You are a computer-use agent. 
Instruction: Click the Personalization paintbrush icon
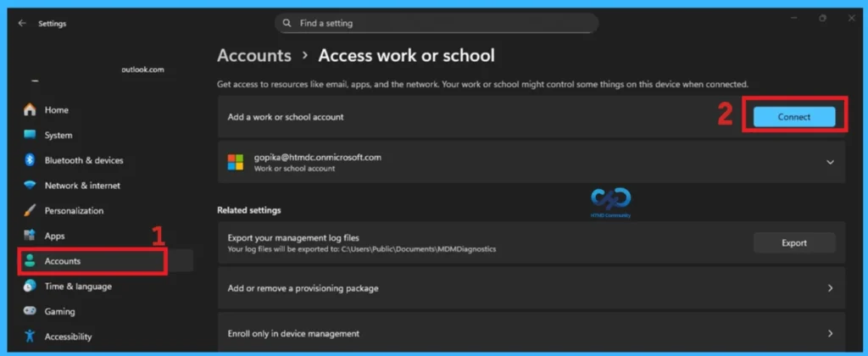pos(30,210)
